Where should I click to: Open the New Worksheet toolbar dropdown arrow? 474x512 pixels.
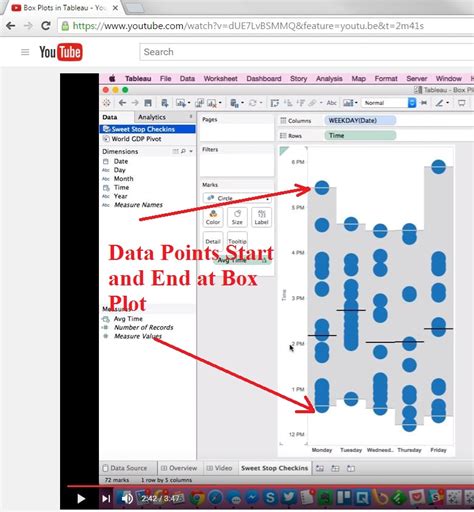click(189, 103)
